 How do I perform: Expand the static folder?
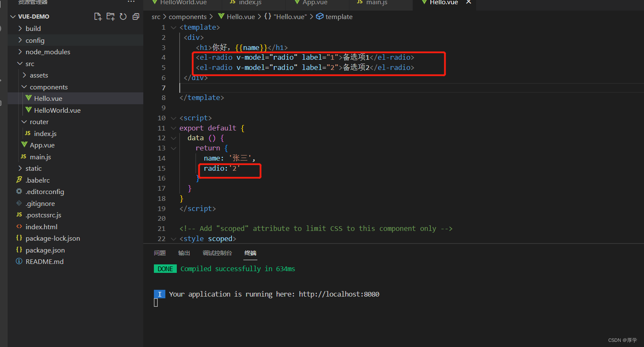(x=20, y=168)
